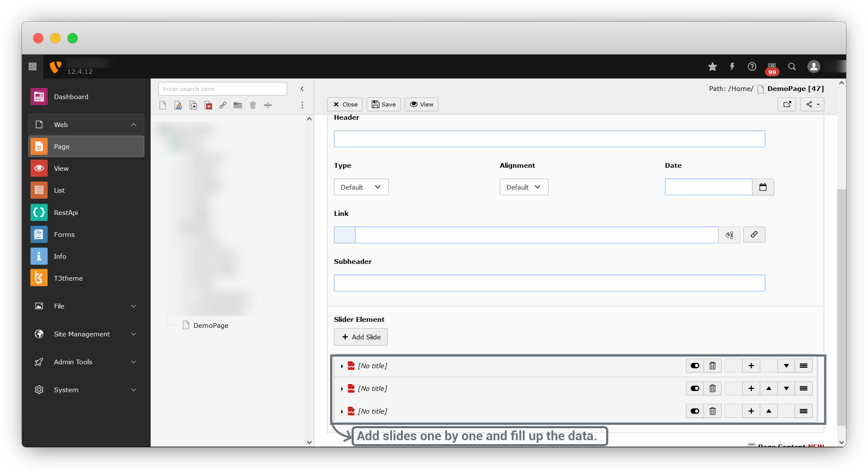Open the Type dropdown
868x469 pixels.
[x=361, y=187]
